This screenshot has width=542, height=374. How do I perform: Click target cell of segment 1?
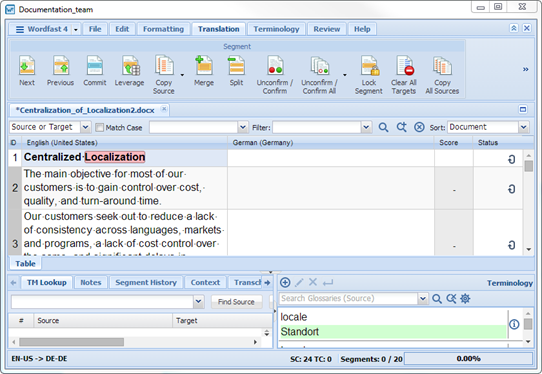331,158
